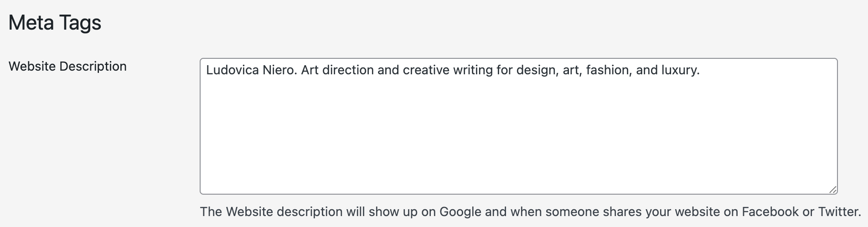868x227 pixels.
Task: Click the empty area below description text
Action: (518, 137)
